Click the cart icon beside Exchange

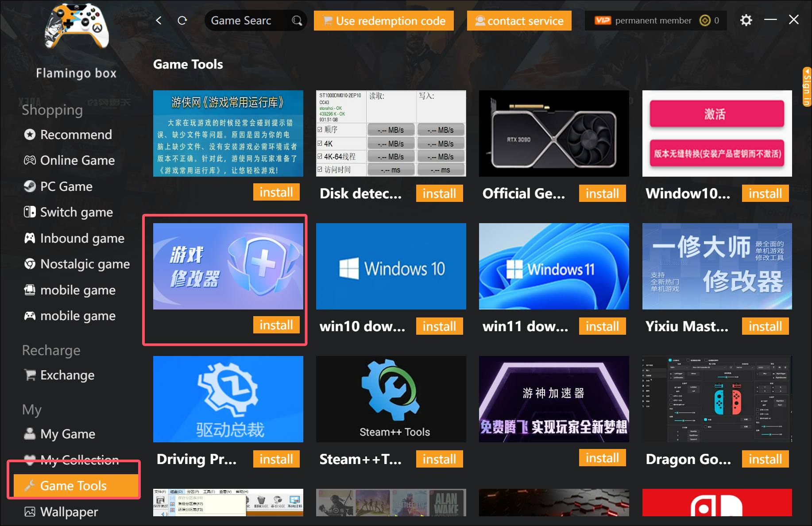coord(30,375)
